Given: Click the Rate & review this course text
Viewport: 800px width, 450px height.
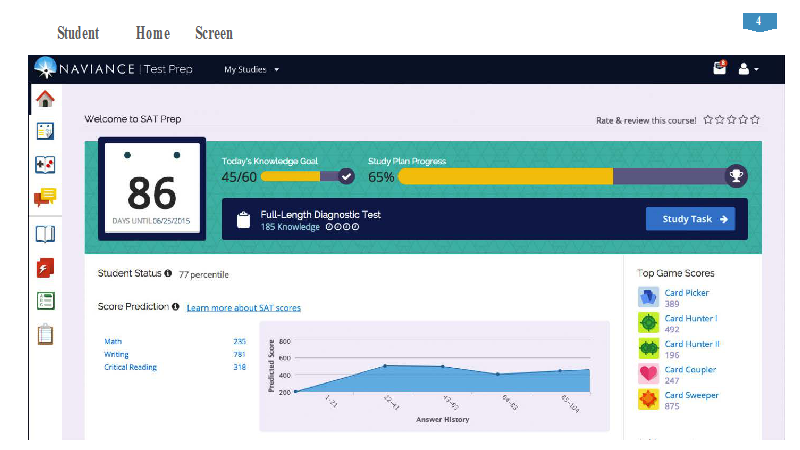Looking at the screenshot, I should [646, 120].
